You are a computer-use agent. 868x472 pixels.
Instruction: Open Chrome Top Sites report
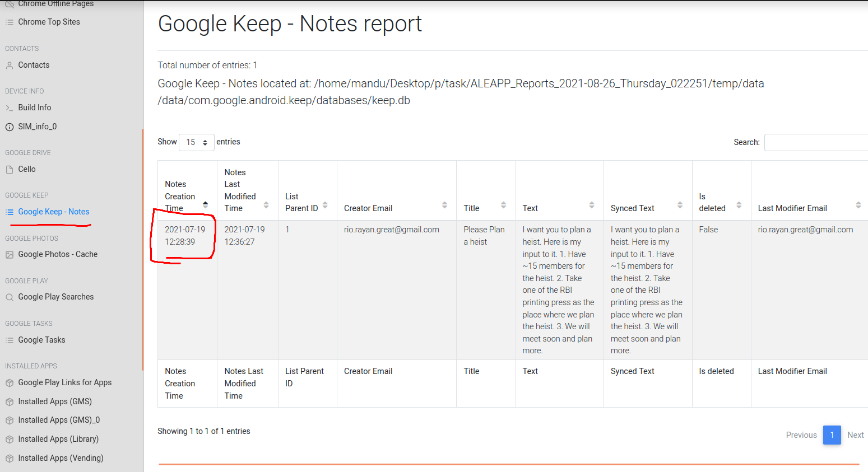[x=49, y=22]
